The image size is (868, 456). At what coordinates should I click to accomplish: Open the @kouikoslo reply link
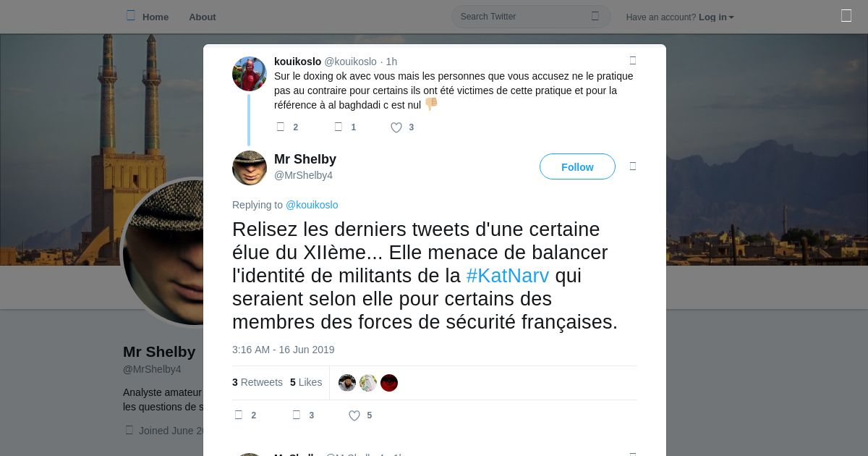point(312,205)
